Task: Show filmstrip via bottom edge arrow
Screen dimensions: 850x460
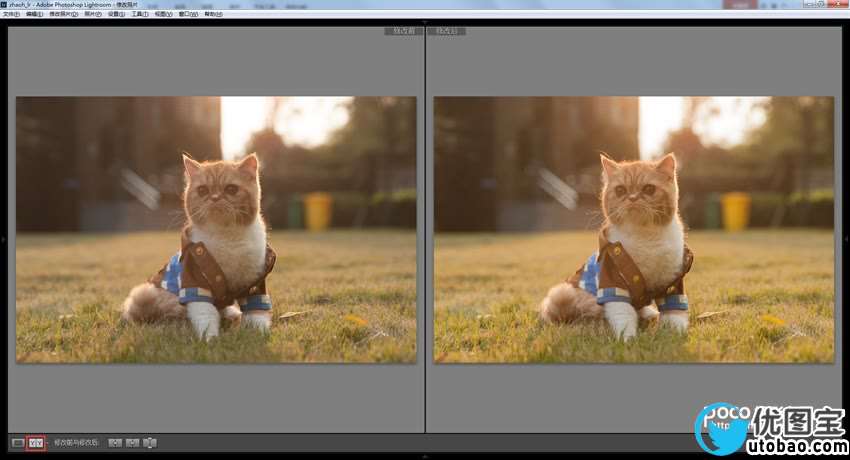Action: [425, 456]
